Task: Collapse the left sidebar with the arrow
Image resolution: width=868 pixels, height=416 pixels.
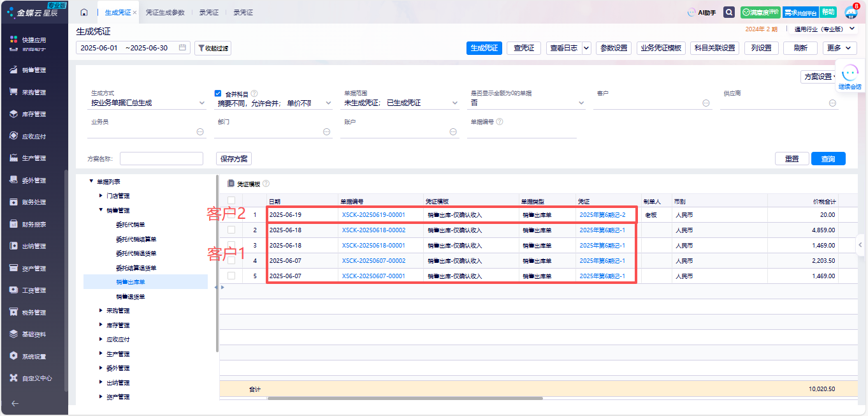Action: point(15,403)
